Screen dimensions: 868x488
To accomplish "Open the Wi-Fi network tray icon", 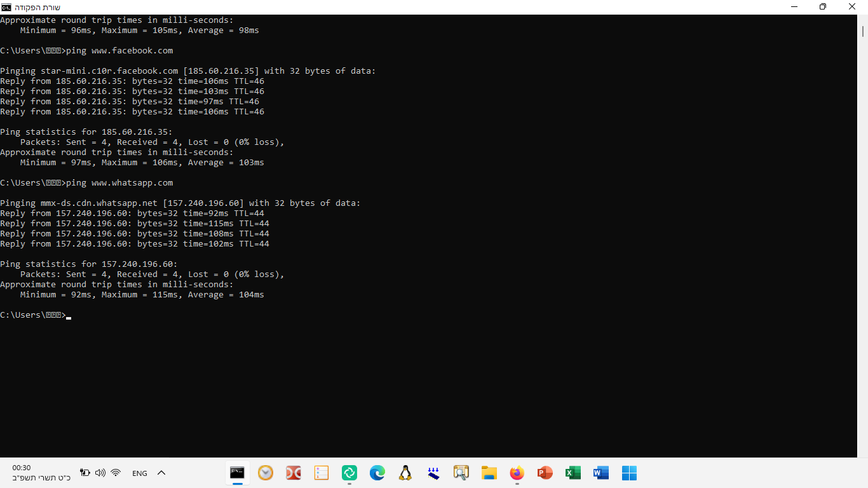I will (x=116, y=473).
